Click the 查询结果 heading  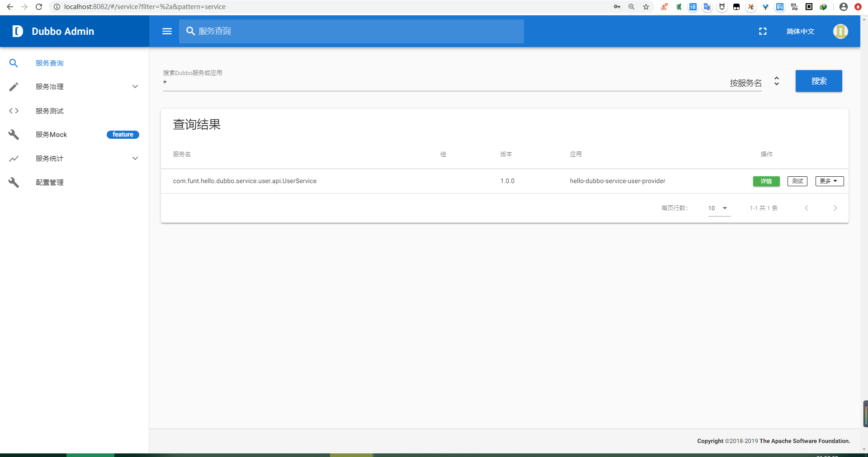(x=197, y=124)
